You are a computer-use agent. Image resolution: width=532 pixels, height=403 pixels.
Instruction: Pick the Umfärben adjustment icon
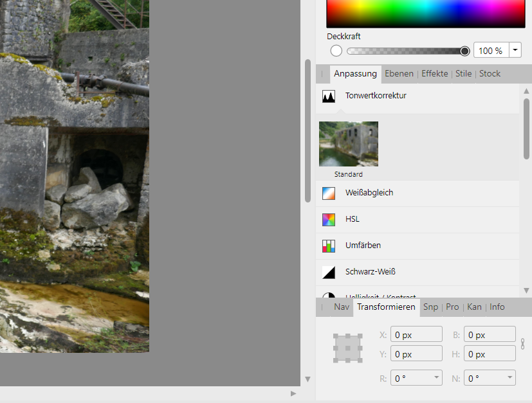tap(329, 246)
